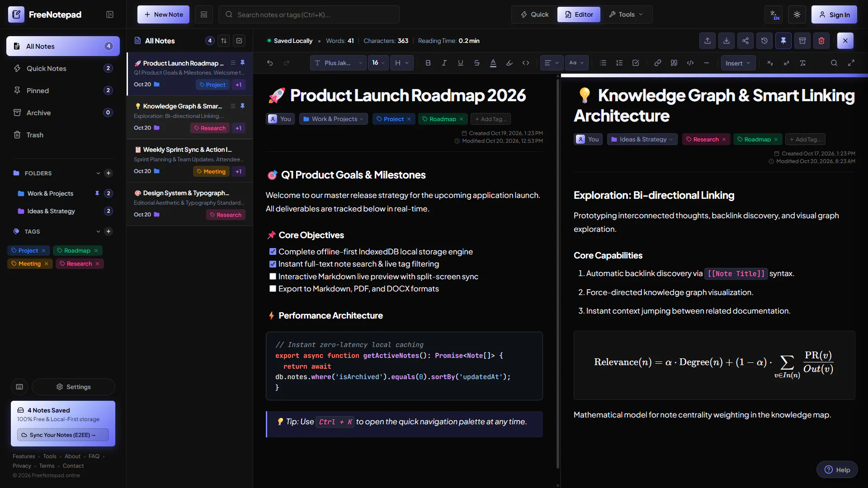868x488 pixels.
Task: Delete the note with the trash icon
Action: 821,41
